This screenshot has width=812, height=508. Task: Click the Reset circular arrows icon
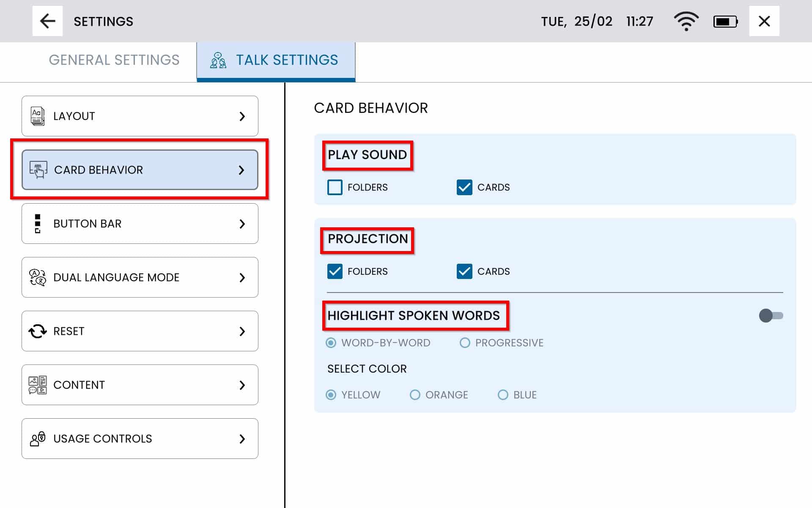38,331
